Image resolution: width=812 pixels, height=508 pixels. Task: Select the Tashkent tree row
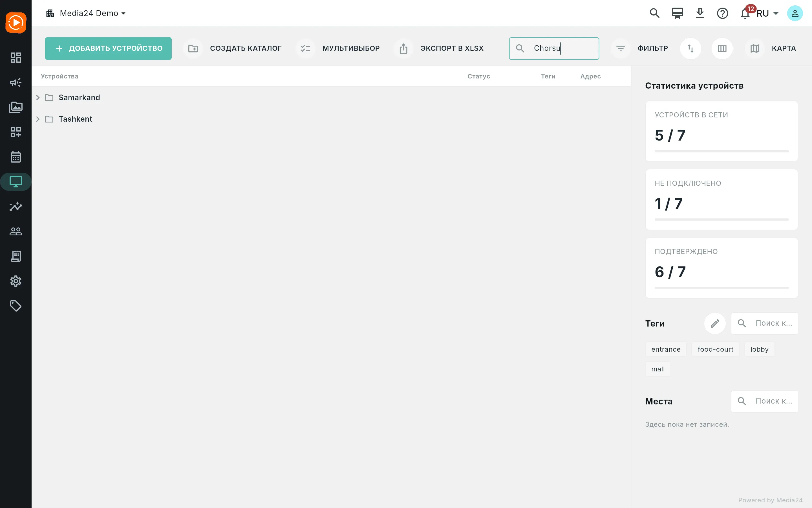pyautogui.click(x=331, y=119)
